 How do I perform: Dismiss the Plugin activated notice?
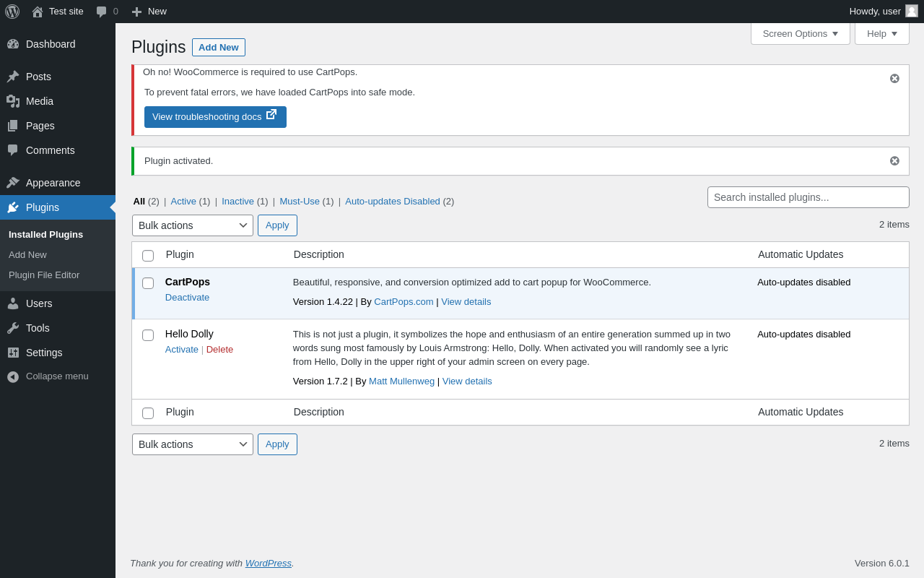[x=894, y=161]
